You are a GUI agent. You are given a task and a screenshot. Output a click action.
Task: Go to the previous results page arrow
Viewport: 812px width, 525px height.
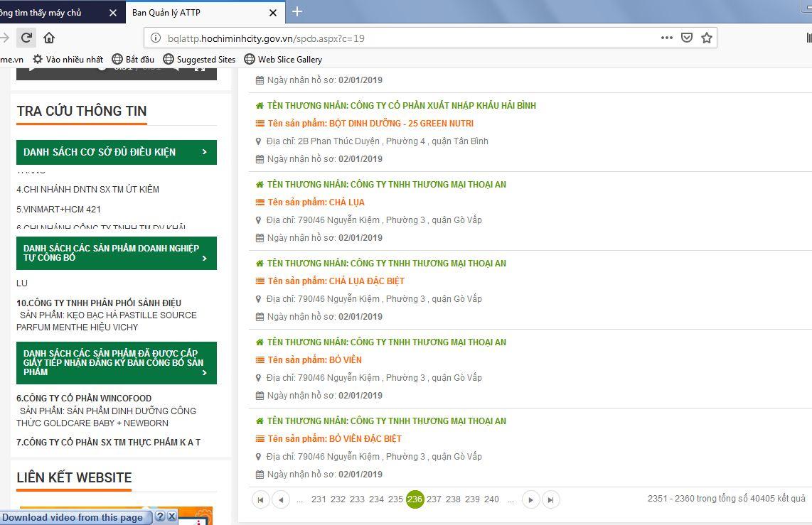coord(281,499)
